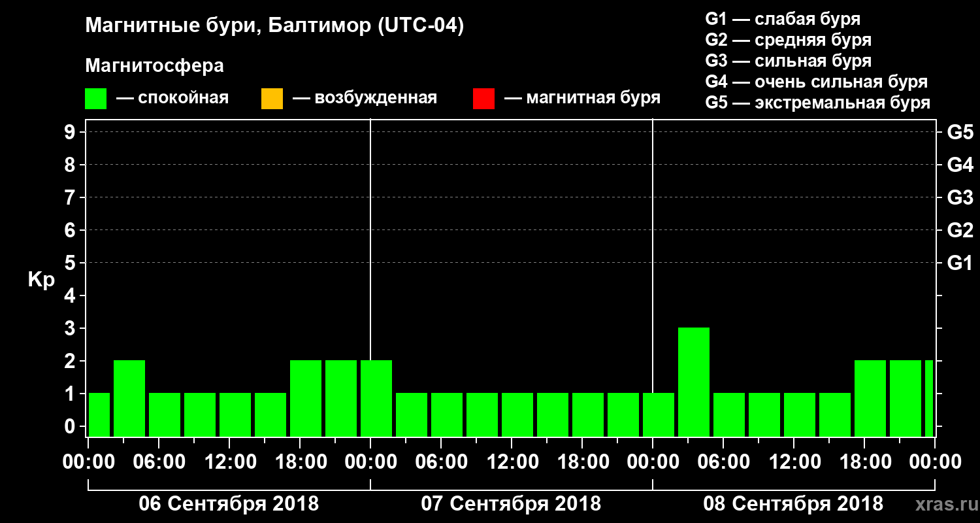Click the '07 Сентября 2018' date label
This screenshot has height=523, width=980.
point(511,504)
